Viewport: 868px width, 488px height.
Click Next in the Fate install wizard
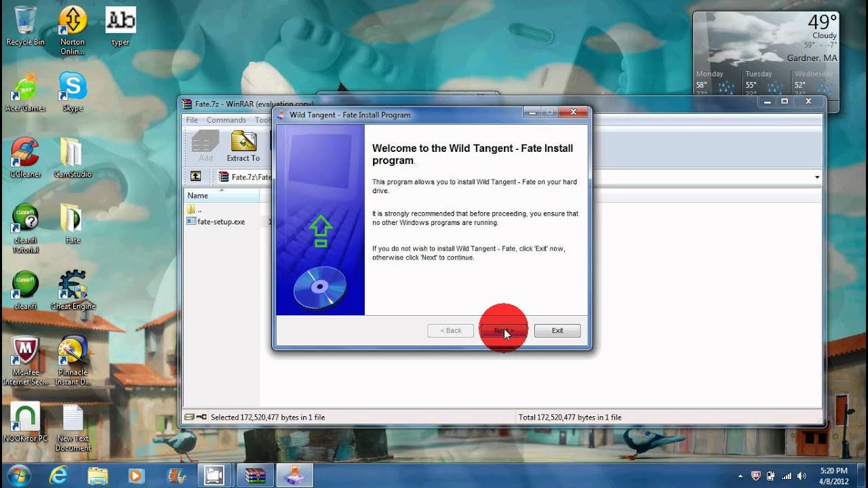click(503, 331)
